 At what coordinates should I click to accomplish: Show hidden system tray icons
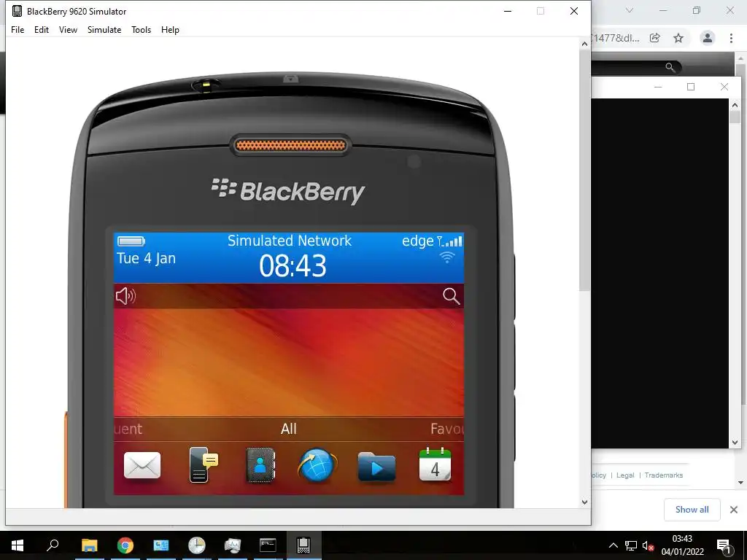(614, 545)
